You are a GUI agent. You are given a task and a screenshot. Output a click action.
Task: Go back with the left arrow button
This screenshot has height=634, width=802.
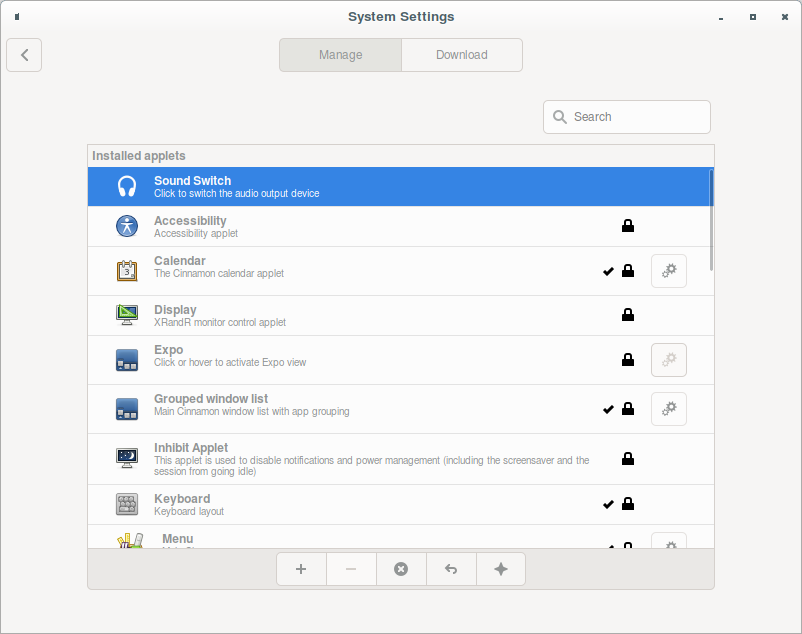point(24,55)
